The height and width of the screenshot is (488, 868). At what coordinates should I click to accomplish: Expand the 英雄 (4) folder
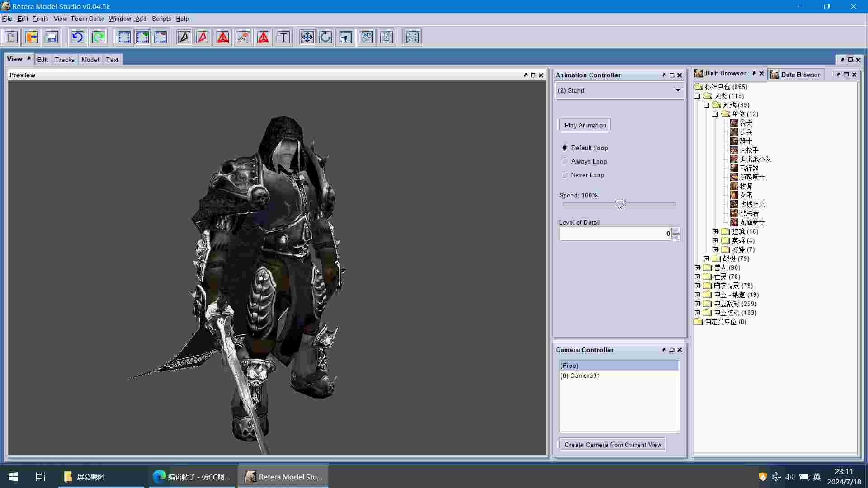tap(716, 240)
